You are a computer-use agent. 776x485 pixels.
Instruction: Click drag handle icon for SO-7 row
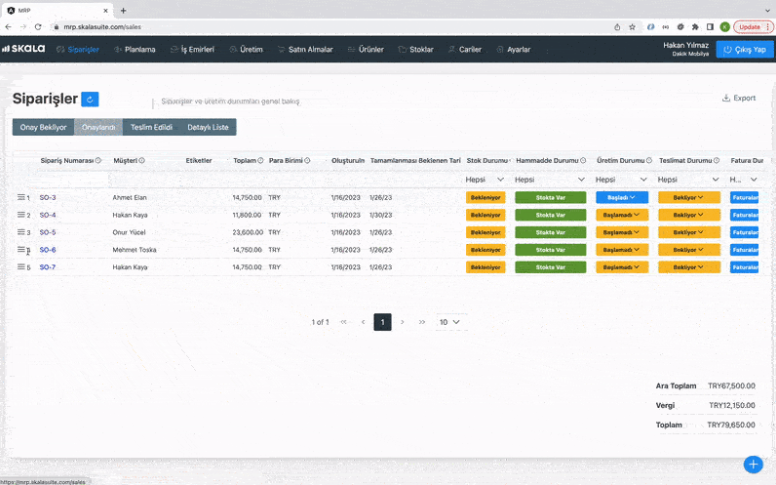21,267
